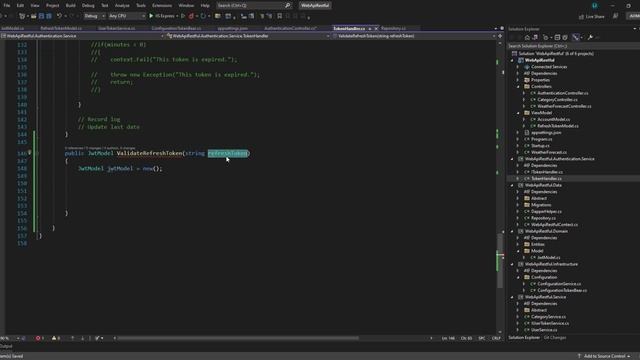The height and width of the screenshot is (360, 640).
Task: Click the highlighted refreshToken parameter
Action: point(227,153)
